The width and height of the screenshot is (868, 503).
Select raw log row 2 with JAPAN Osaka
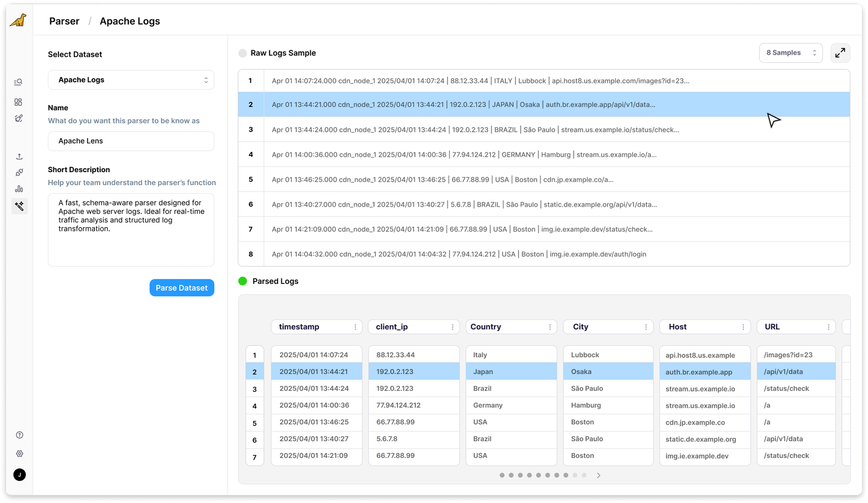click(x=544, y=105)
